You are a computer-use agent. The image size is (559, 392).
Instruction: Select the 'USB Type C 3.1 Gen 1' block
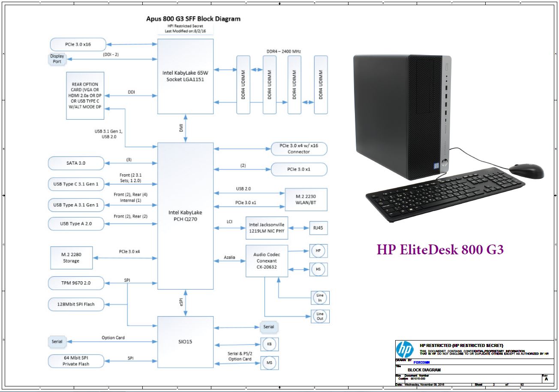[76, 184]
